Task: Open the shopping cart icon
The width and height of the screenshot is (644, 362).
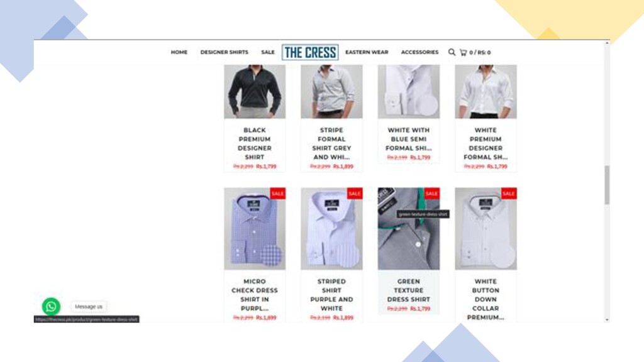Action: tap(464, 53)
